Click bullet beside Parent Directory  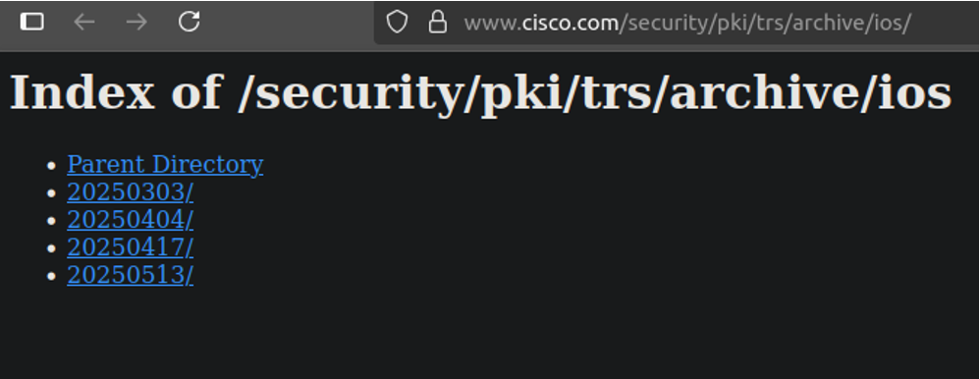coord(52,166)
